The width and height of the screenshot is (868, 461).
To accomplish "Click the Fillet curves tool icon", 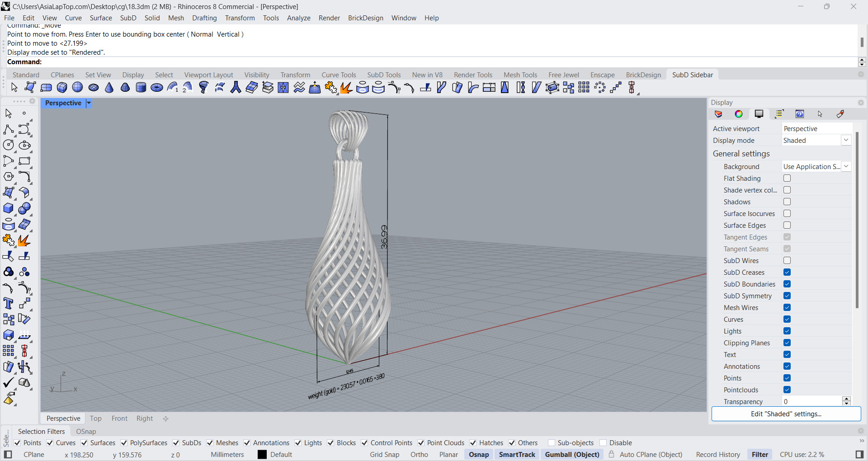I will pyautogui.click(x=24, y=177).
